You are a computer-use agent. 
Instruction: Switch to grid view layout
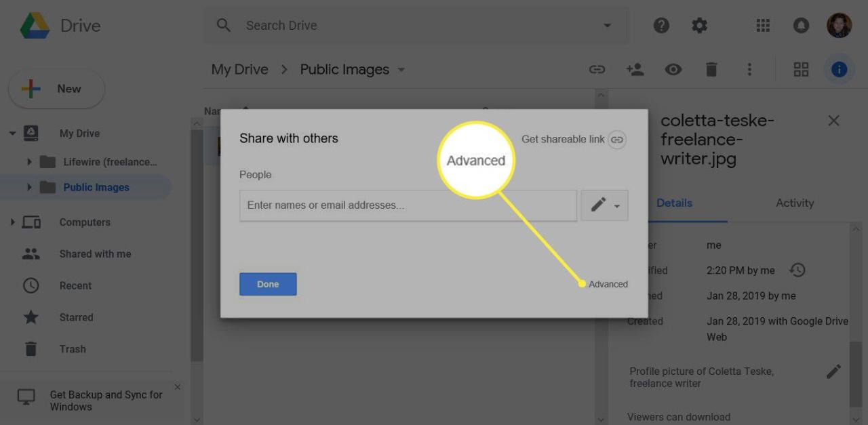(x=801, y=69)
